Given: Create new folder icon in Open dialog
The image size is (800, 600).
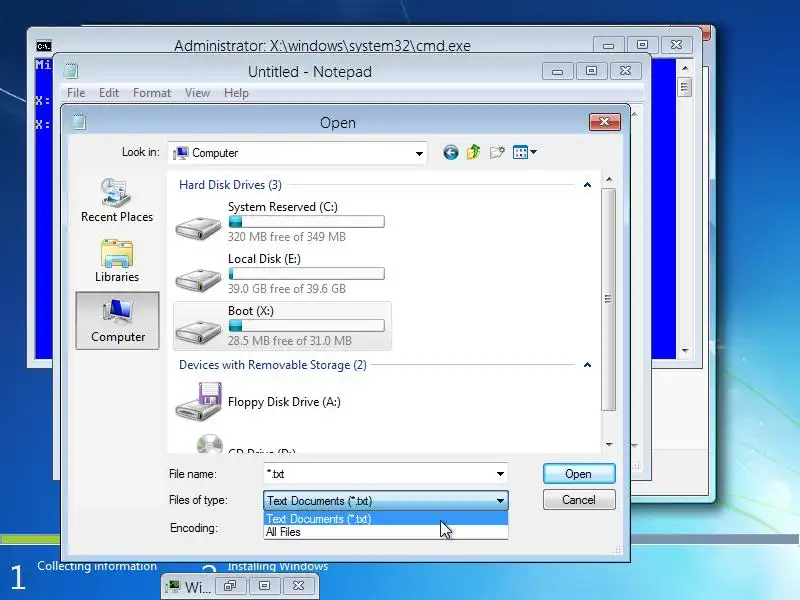Looking at the screenshot, I should 497,152.
